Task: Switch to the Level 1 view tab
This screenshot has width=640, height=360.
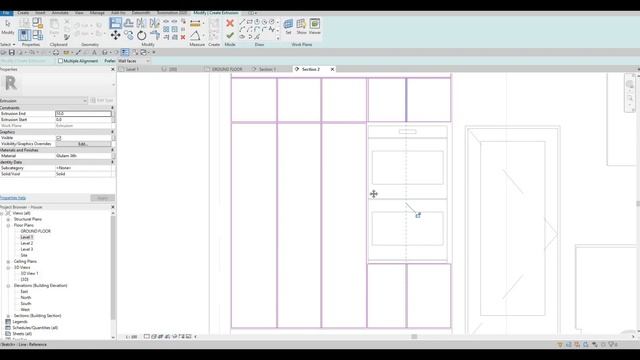Action: click(132, 69)
